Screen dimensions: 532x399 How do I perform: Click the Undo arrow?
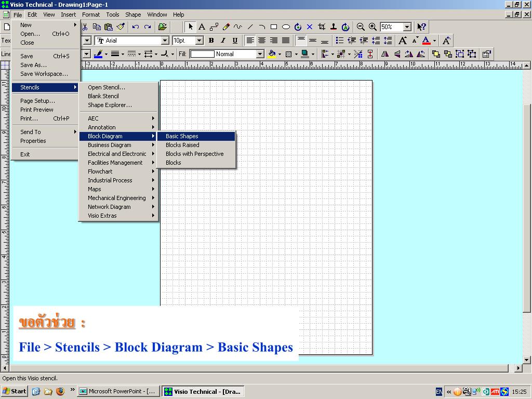pos(136,27)
